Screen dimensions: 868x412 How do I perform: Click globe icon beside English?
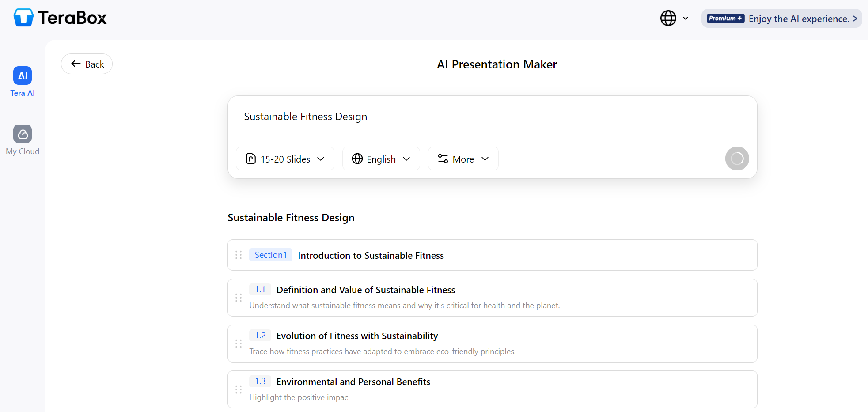(357, 159)
